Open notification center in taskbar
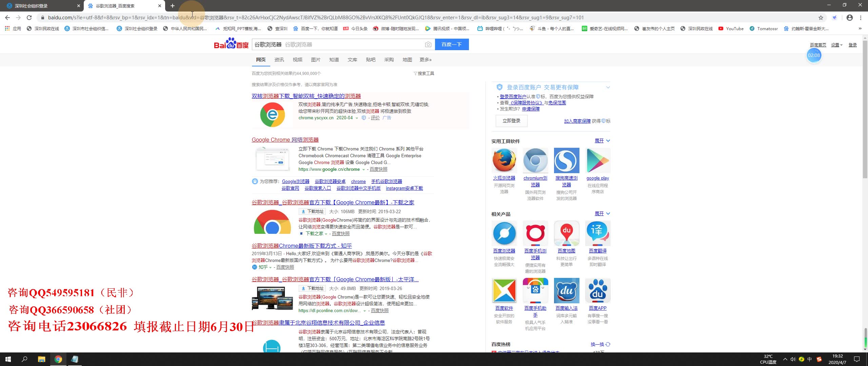868x366 pixels. [857, 359]
